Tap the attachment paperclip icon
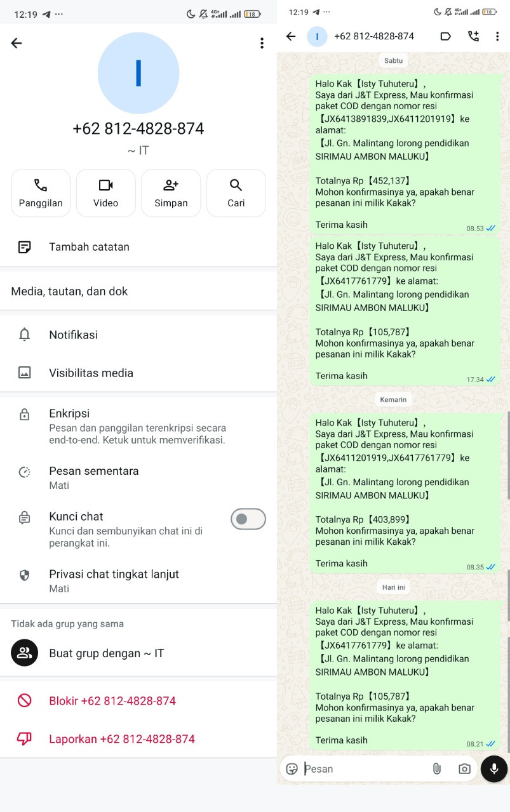This screenshot has width=510, height=812. click(x=437, y=769)
